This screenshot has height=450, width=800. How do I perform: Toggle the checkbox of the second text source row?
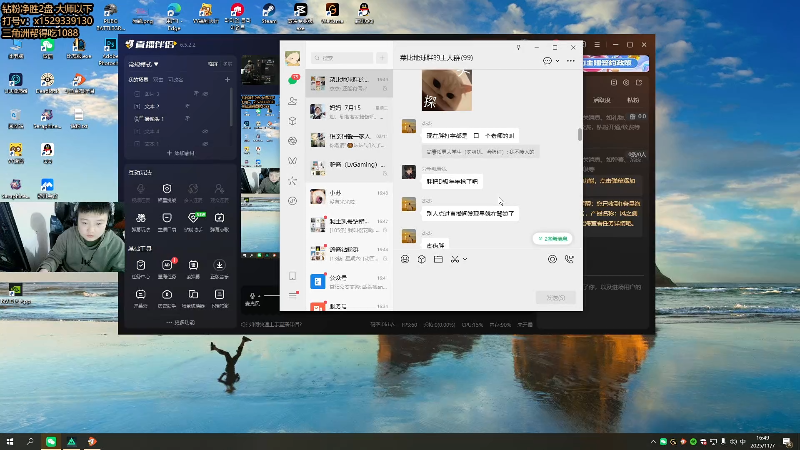tap(137, 106)
